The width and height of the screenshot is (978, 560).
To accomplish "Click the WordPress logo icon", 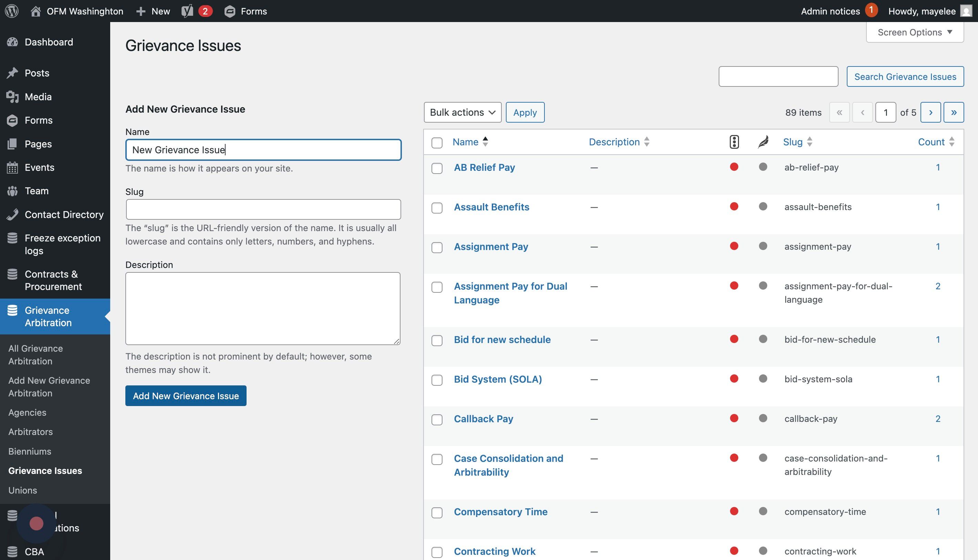I will point(12,11).
